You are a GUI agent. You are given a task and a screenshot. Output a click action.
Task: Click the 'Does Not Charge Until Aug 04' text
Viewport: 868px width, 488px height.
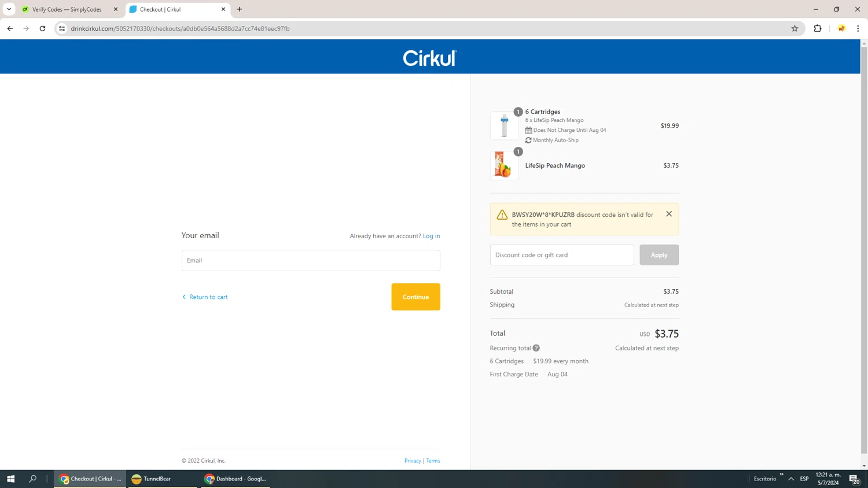(569, 130)
